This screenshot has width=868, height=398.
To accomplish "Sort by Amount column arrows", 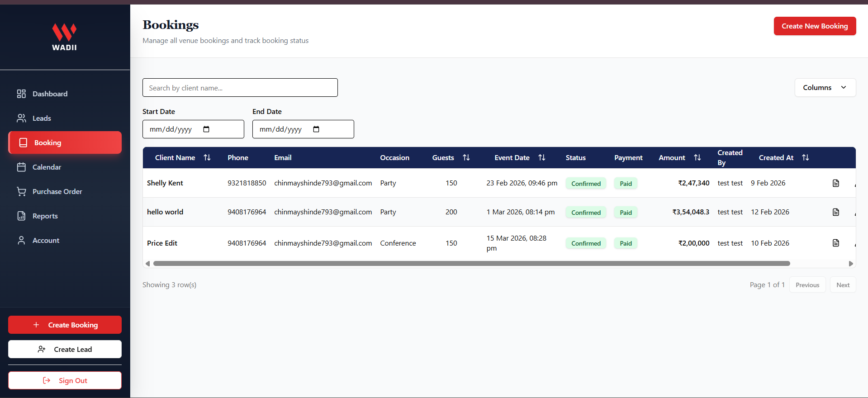I will click(697, 157).
